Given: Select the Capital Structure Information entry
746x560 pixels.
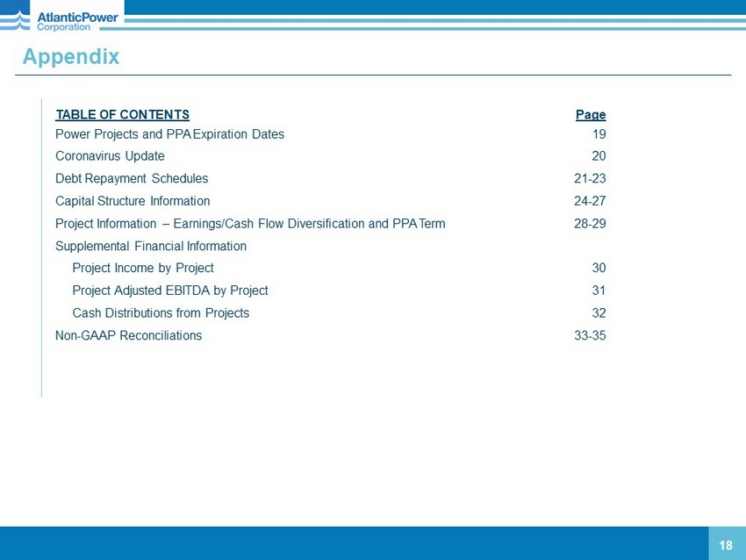Looking at the screenshot, I should (x=133, y=201).
